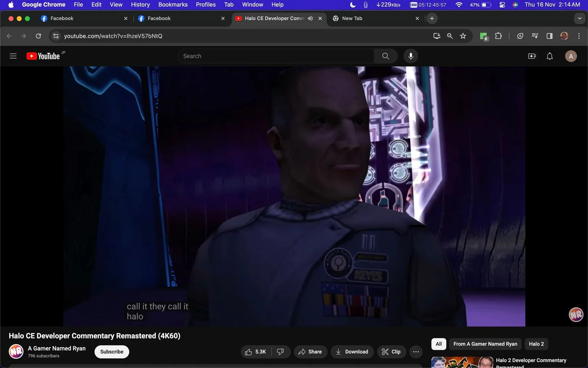Screen dimensions: 588x368
Task: Go to YouTube home via logo
Action: click(43, 56)
